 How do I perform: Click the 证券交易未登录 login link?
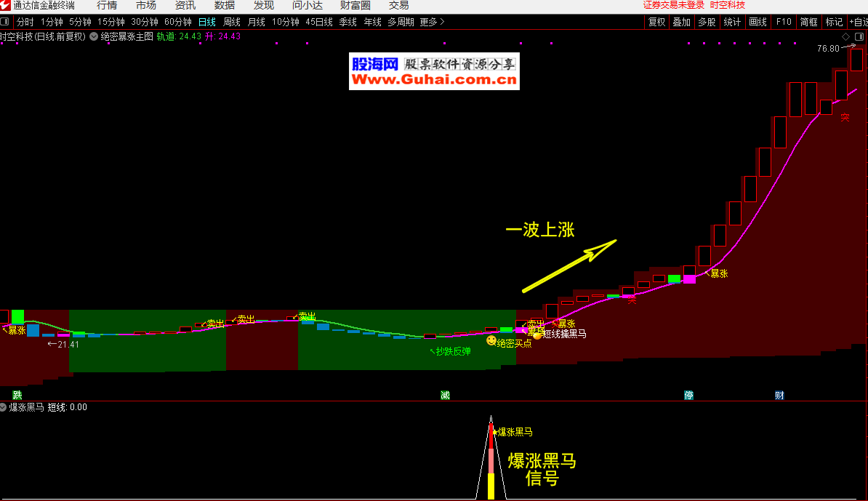pos(674,5)
